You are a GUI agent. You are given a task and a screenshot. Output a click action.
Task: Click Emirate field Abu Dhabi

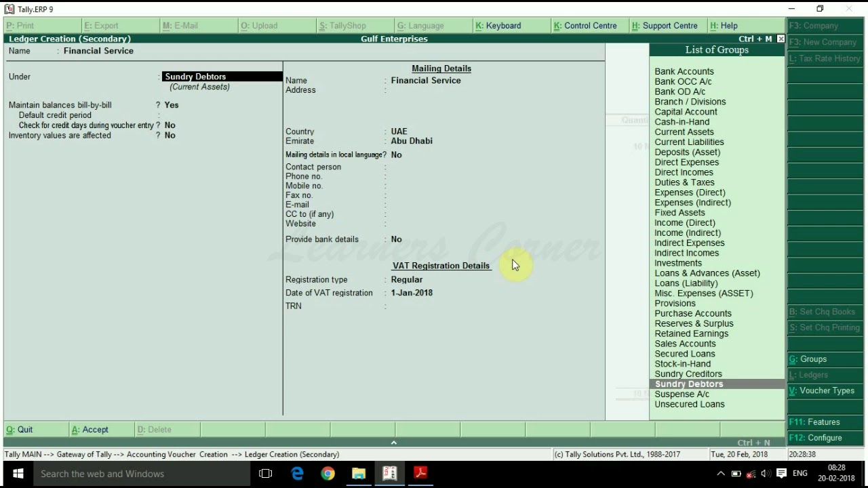(x=411, y=141)
